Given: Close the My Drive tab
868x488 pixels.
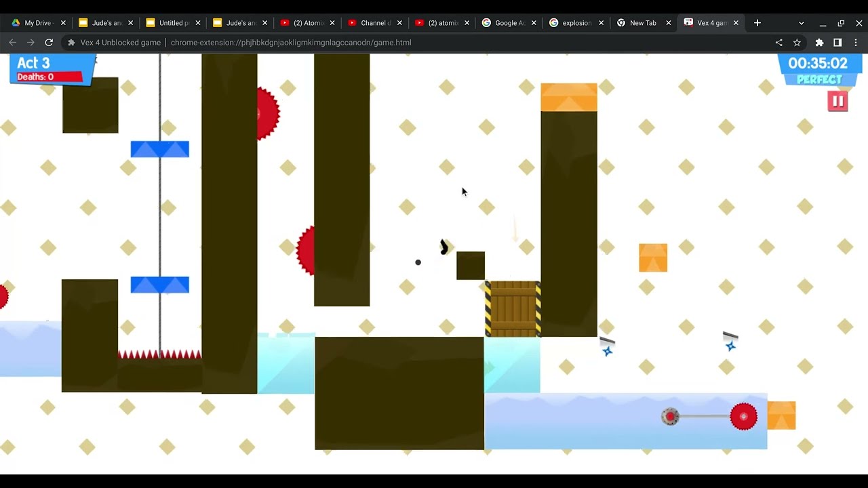Looking at the screenshot, I should coord(63,23).
